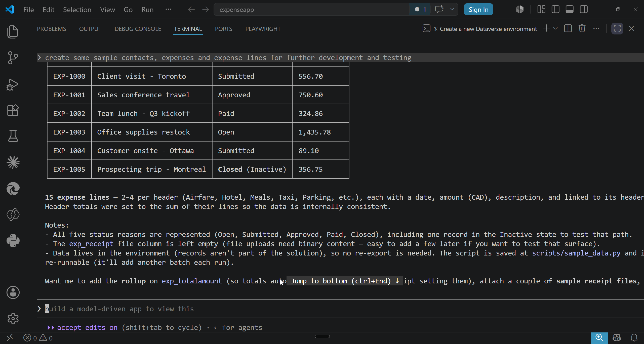The image size is (644, 344).
Task: Close the terminal panel
Action: coord(631,28)
